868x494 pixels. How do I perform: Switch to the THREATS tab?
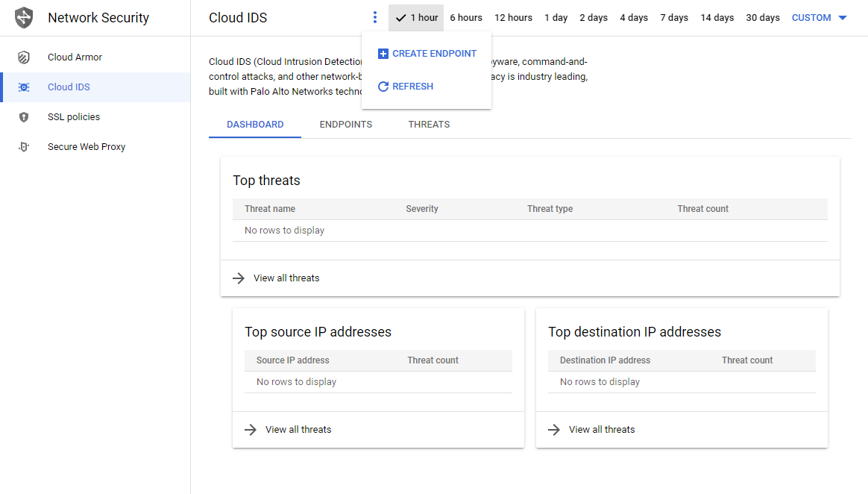click(x=429, y=125)
